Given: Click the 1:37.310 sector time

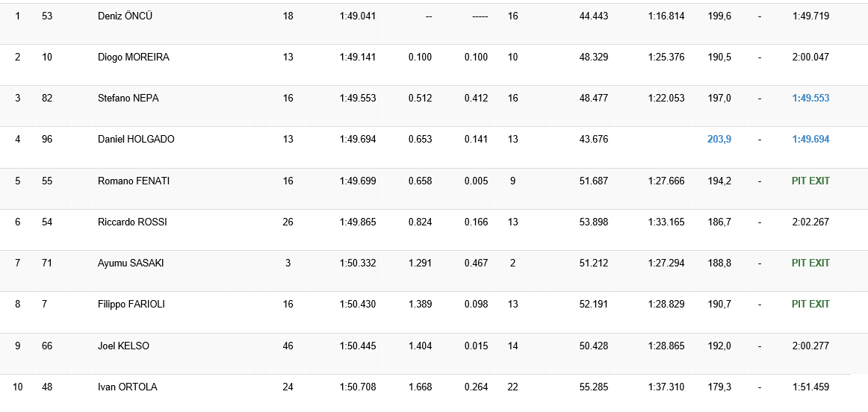Looking at the screenshot, I should click(666, 387).
